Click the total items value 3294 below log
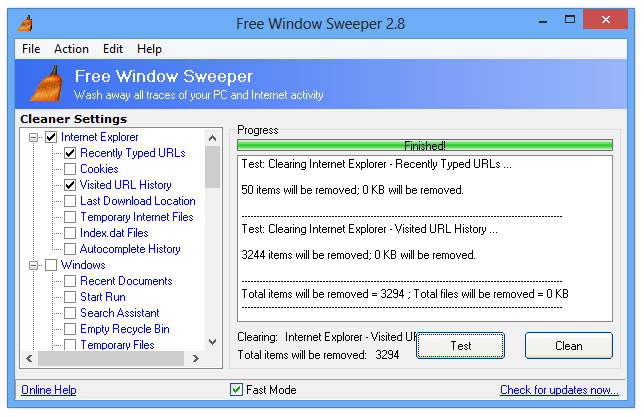Image resolution: width=644 pixels, height=417 pixels. pos(387,355)
